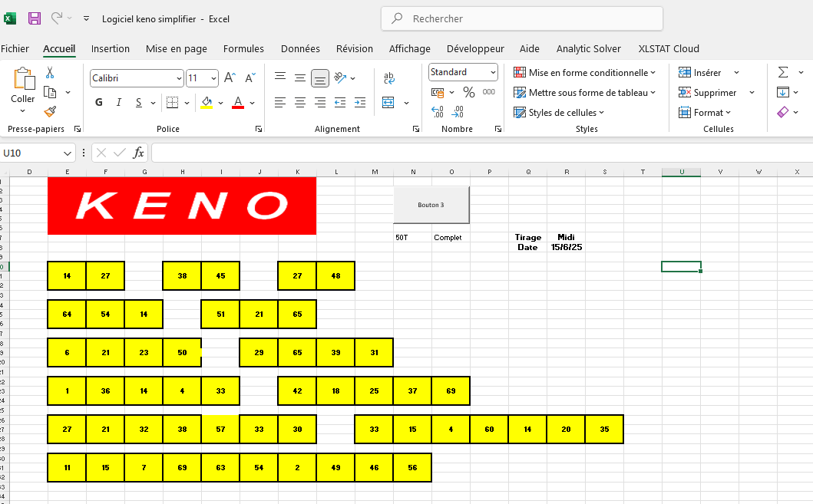Click in the formula bar

pos(482,153)
